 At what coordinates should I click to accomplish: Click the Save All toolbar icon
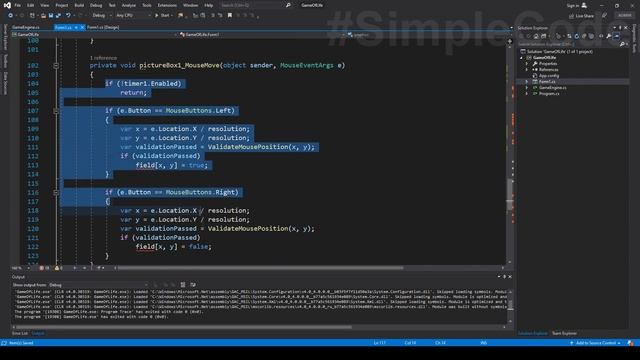coord(58,16)
